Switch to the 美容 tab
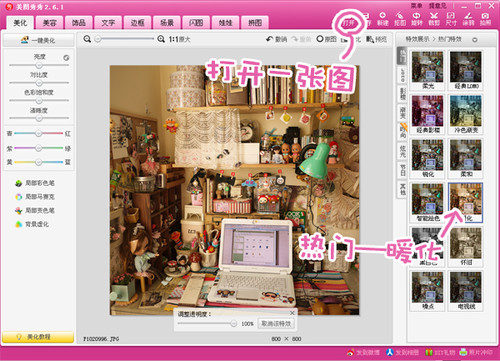Viewport: 500px width, 361px height. (x=49, y=22)
